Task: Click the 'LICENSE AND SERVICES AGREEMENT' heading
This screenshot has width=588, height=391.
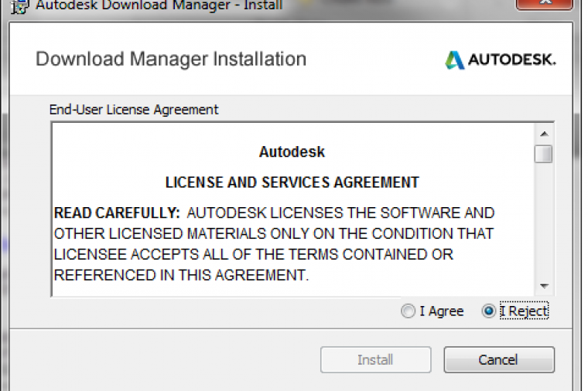Action: point(292,182)
